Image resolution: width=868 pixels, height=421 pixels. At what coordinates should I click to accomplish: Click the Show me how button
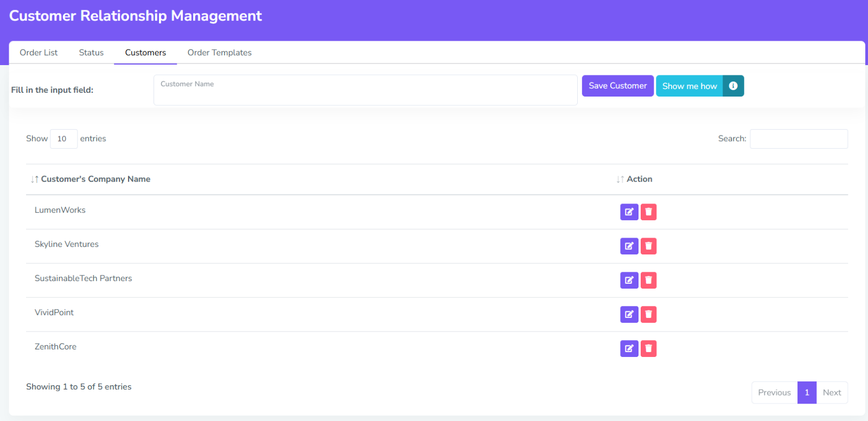pyautogui.click(x=689, y=86)
